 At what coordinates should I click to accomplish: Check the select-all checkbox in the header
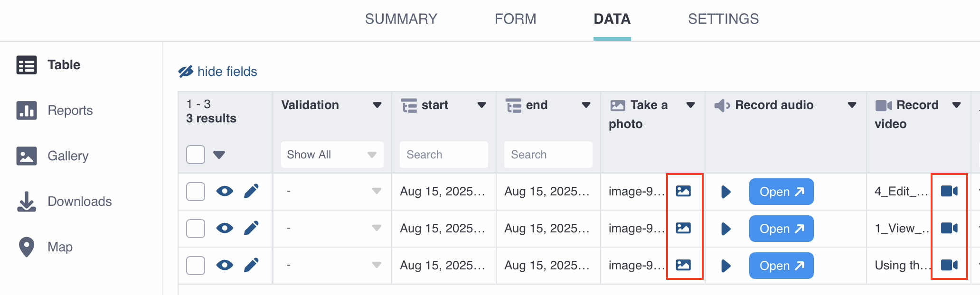(195, 154)
